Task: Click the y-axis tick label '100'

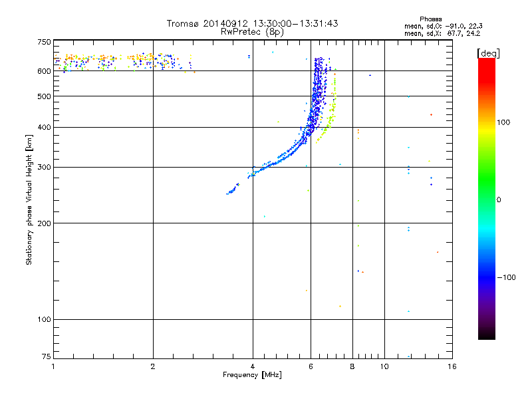Action: click(44, 320)
